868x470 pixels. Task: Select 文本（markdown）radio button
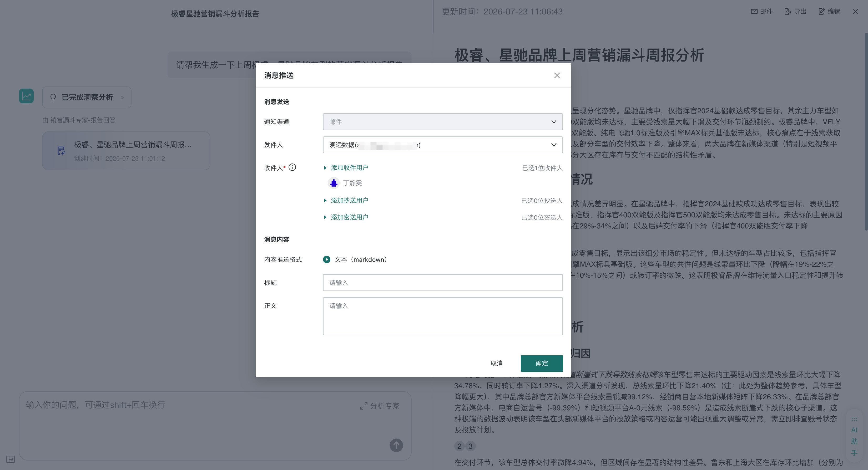(x=326, y=259)
